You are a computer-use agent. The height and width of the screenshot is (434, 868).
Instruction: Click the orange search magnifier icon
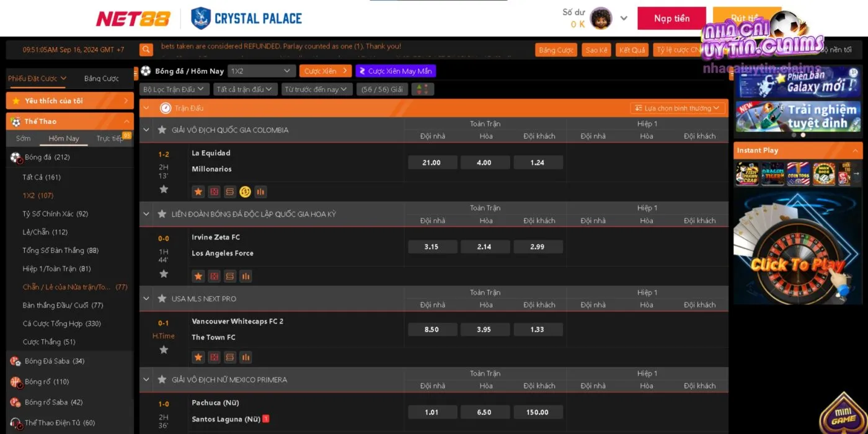pyautogui.click(x=146, y=50)
